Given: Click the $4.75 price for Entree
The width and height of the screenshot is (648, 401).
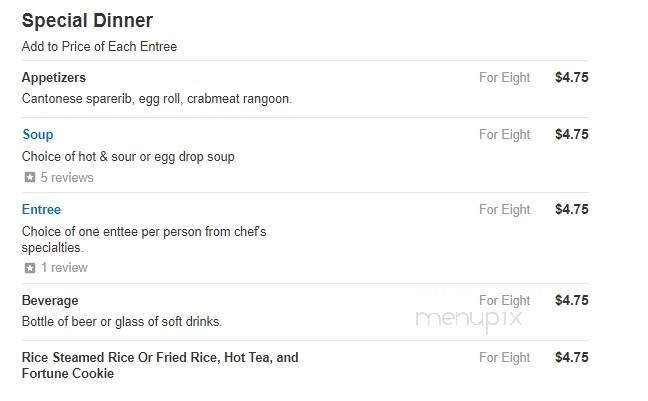Looking at the screenshot, I should [571, 209].
